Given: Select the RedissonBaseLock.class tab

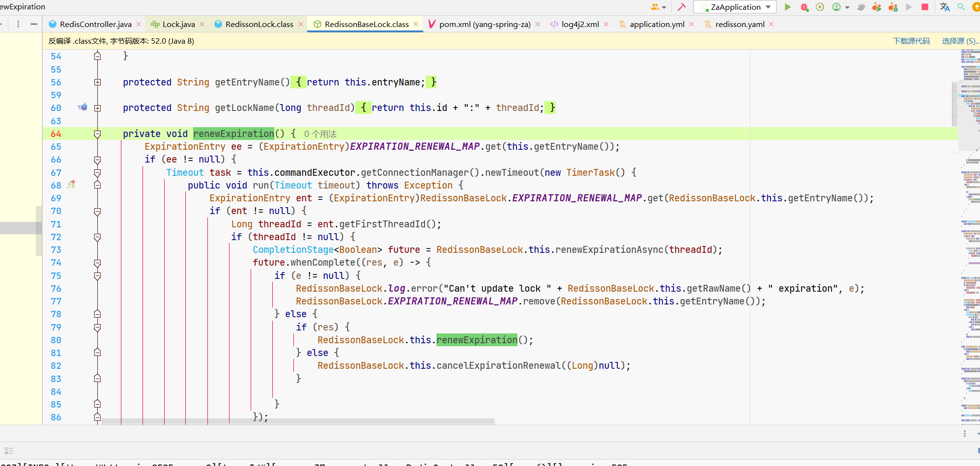Looking at the screenshot, I should pyautogui.click(x=366, y=24).
